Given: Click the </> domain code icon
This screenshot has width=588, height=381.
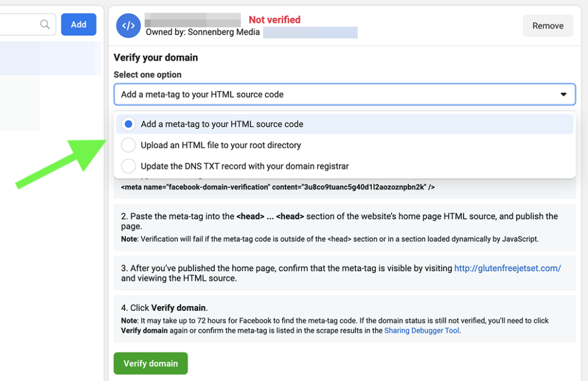Looking at the screenshot, I should (128, 25).
